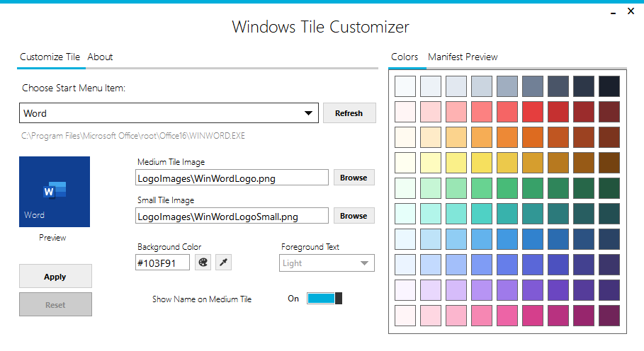The image size is (644, 351).
Task: Toggle Show Name on Medium Tile switch
Action: (324, 299)
